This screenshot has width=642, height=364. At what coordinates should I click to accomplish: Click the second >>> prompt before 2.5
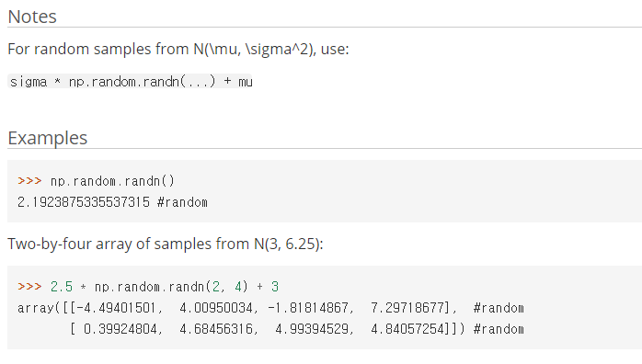tap(29, 286)
